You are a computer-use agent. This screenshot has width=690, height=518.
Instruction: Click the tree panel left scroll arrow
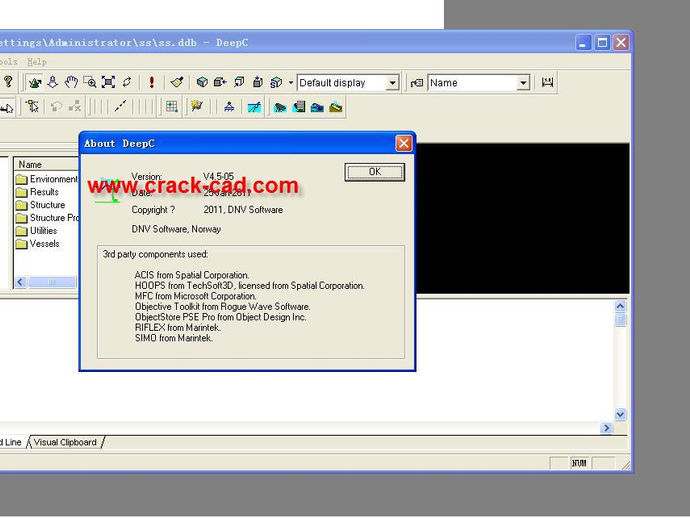point(20,282)
